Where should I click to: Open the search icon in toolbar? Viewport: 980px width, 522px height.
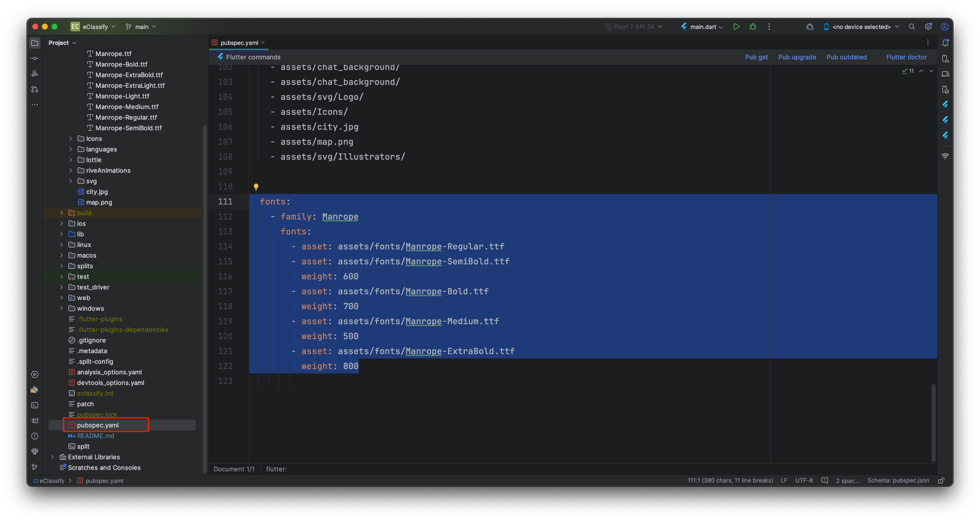912,27
